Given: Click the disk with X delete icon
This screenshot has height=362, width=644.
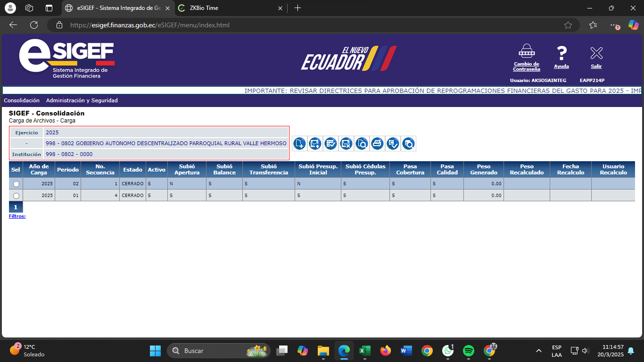Looking at the screenshot, I should point(346,144).
